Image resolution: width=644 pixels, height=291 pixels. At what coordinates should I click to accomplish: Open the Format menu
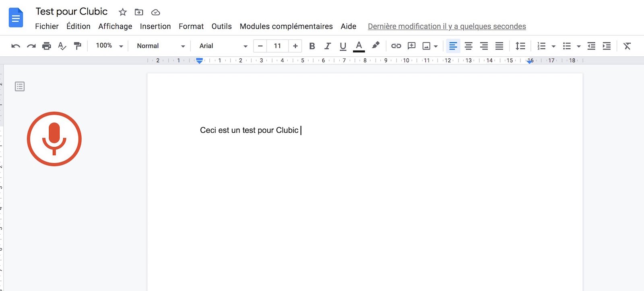tap(191, 26)
